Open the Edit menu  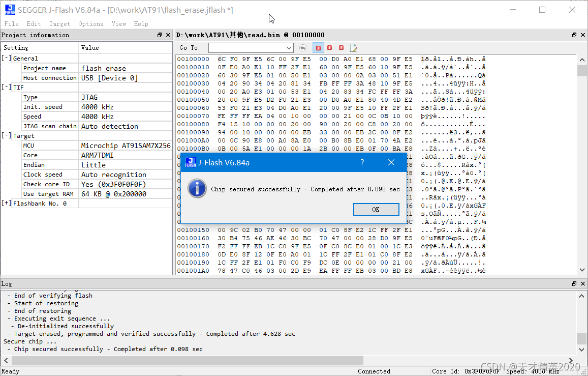point(34,23)
